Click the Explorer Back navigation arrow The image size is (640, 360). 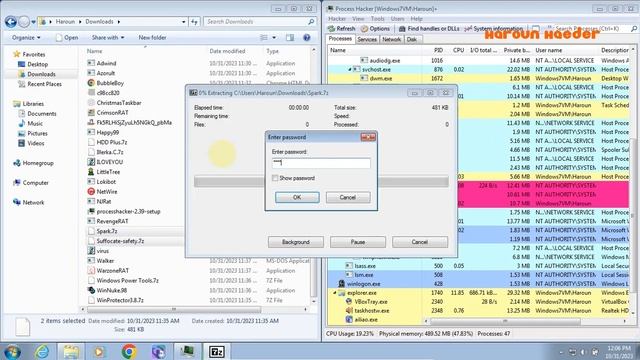tap(11, 22)
